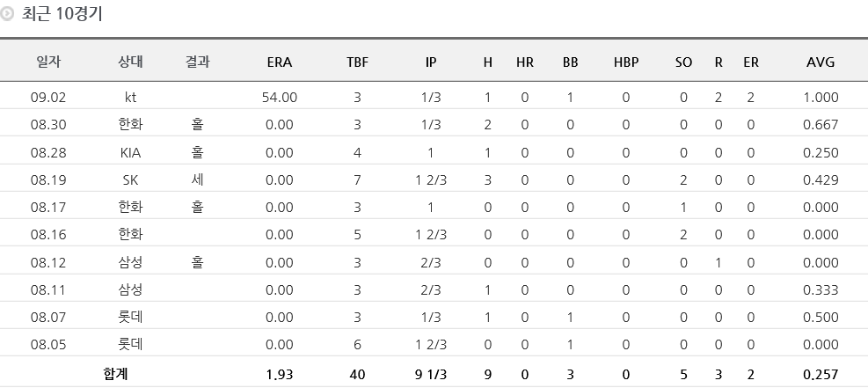Screen dimensions: 868x388
Task: Select the 08.05 date cell
Action: point(48,344)
